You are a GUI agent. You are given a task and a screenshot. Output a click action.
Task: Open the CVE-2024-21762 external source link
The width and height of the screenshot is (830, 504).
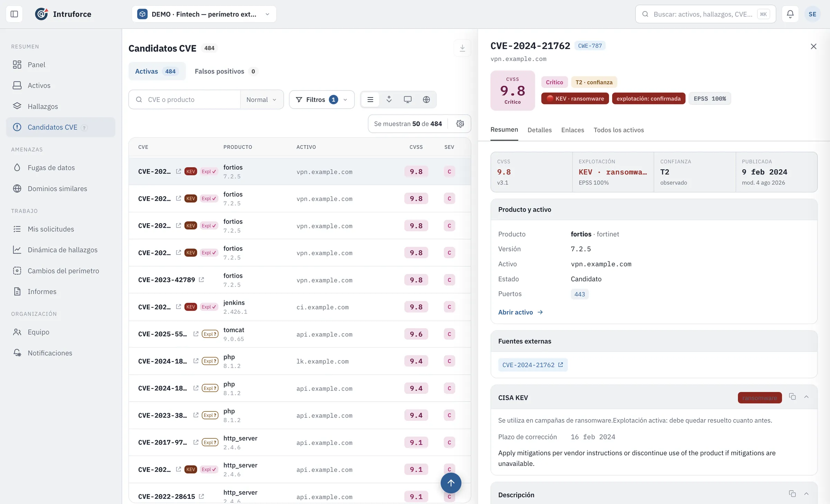pyautogui.click(x=533, y=365)
